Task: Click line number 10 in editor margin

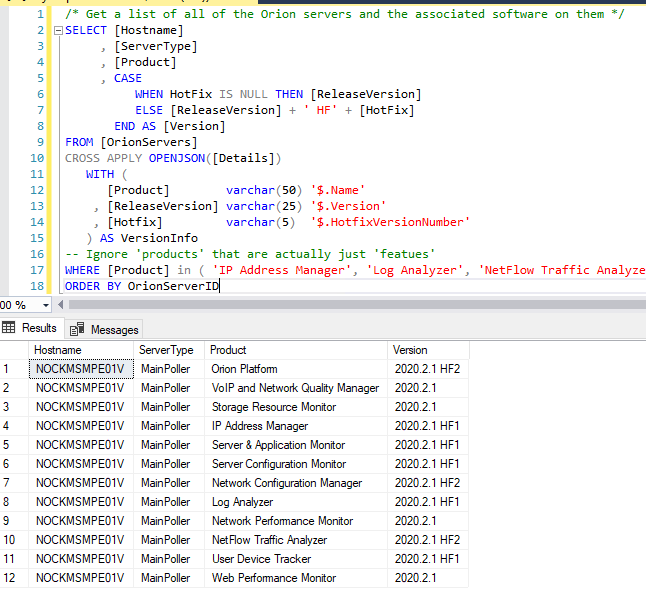Action: 37,158
